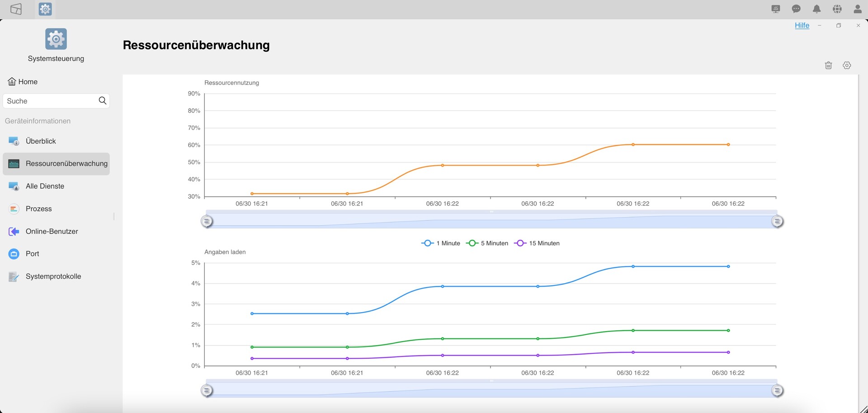
Task: Open the notifications bell icon
Action: pyautogui.click(x=816, y=9)
